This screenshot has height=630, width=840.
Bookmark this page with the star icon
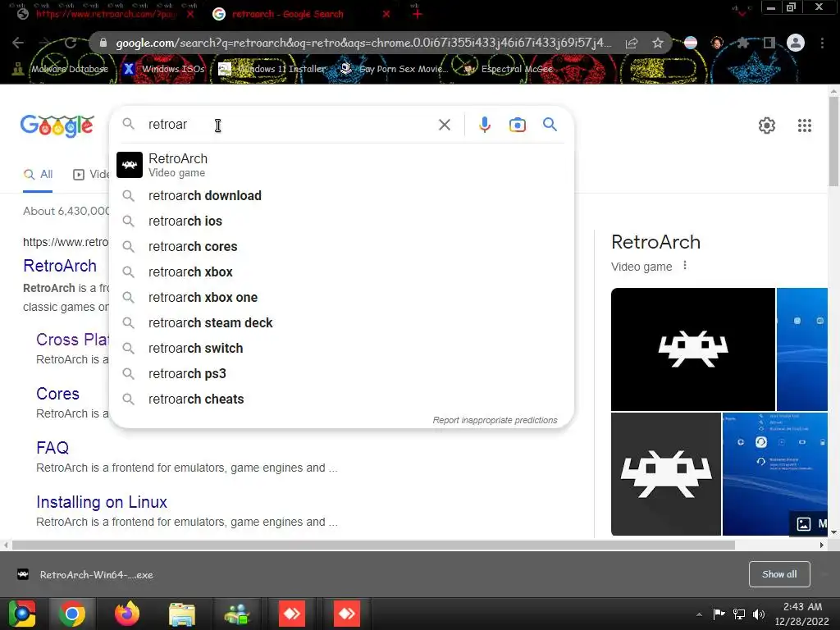(x=657, y=43)
